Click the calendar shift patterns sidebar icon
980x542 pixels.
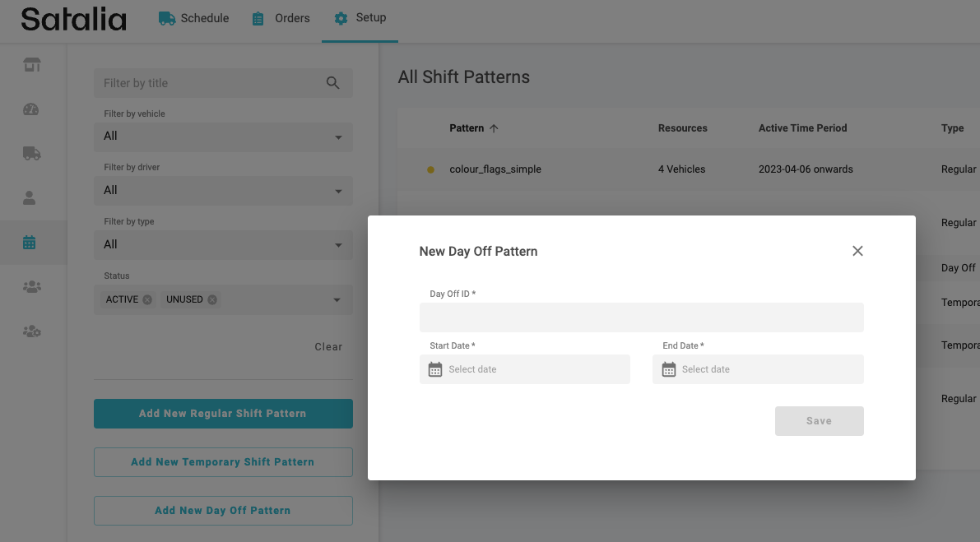(30, 243)
